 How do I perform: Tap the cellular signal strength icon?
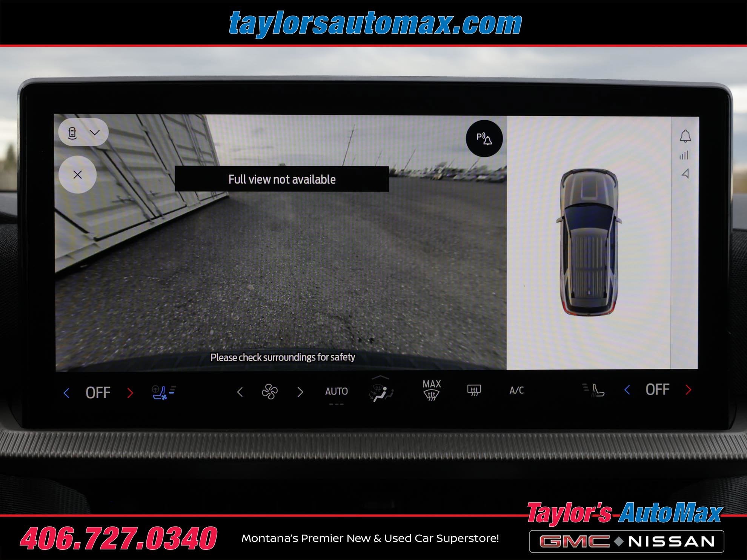coord(684,155)
